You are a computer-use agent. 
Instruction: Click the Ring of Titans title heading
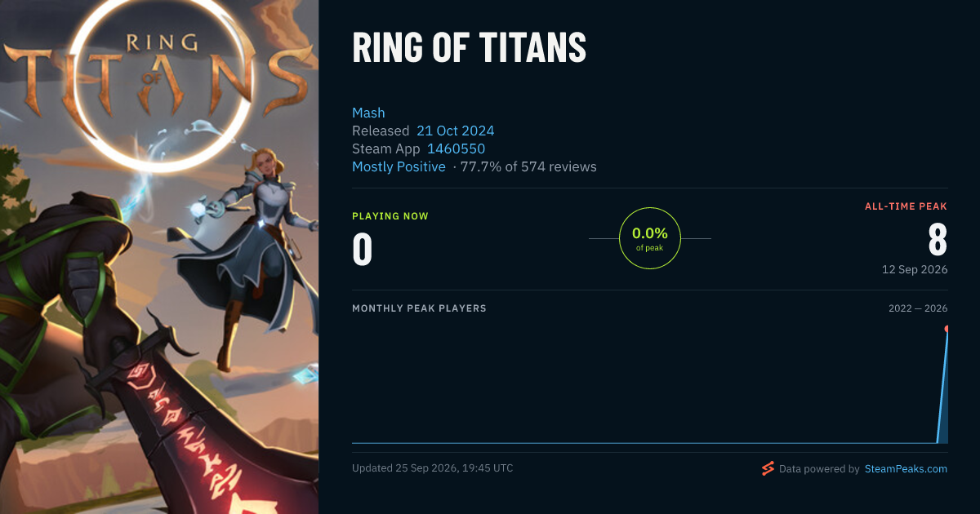coord(469,48)
